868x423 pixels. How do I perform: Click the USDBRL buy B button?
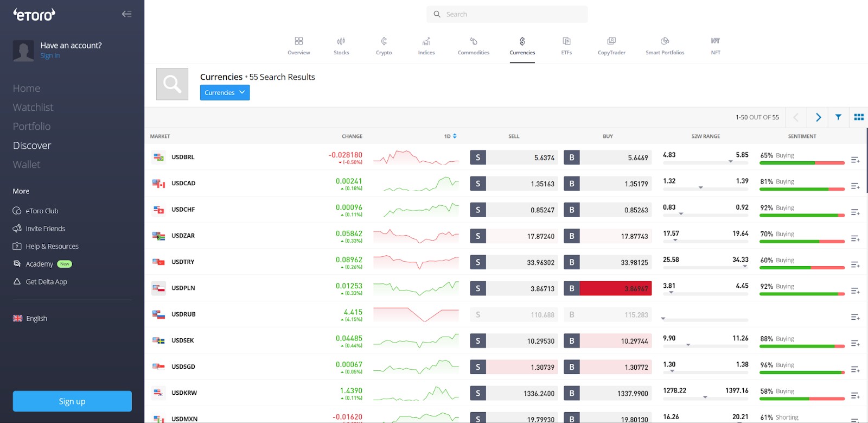pyautogui.click(x=572, y=157)
